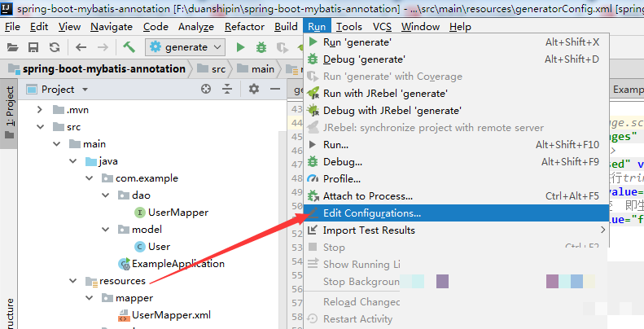Select the Profile... menu entry

(x=456, y=179)
